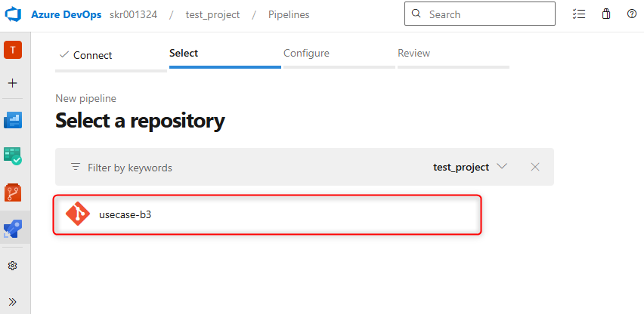Image resolution: width=644 pixels, height=314 pixels.
Task: Open Pipelines from the sidebar
Action: coord(13,228)
